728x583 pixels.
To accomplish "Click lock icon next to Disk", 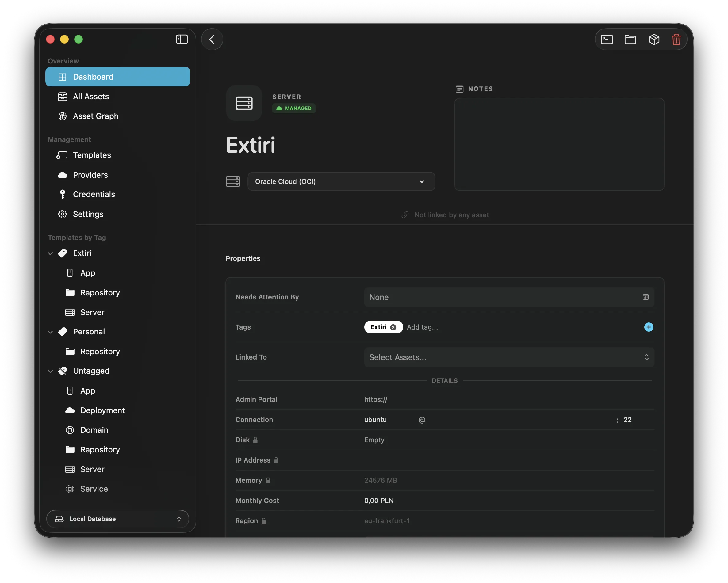I will (255, 440).
